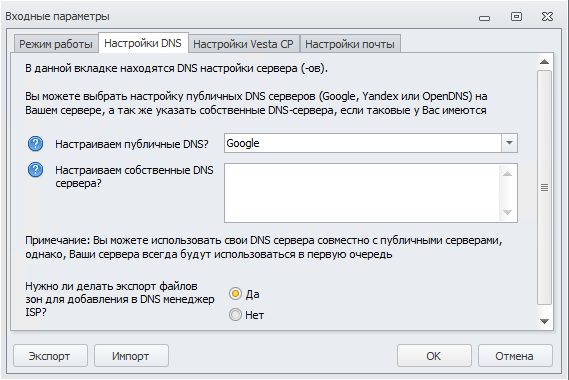
Task: Minimize the Входные параметры window
Action: pos(484,17)
